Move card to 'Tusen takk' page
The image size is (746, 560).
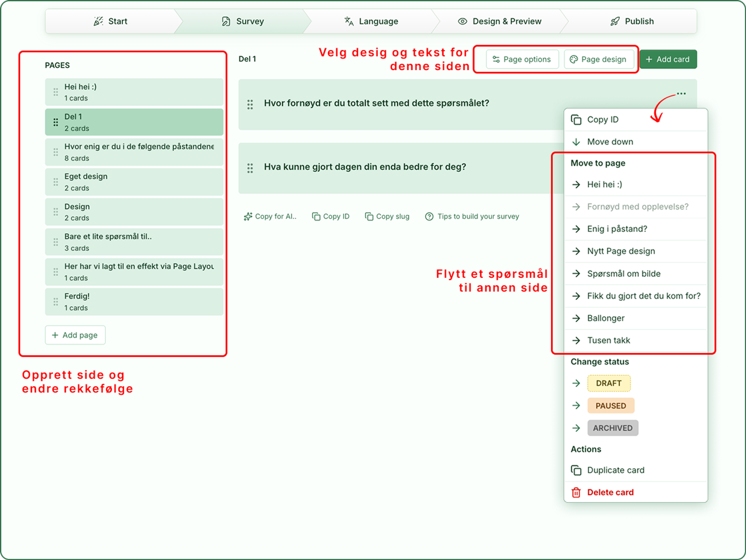(x=636, y=340)
